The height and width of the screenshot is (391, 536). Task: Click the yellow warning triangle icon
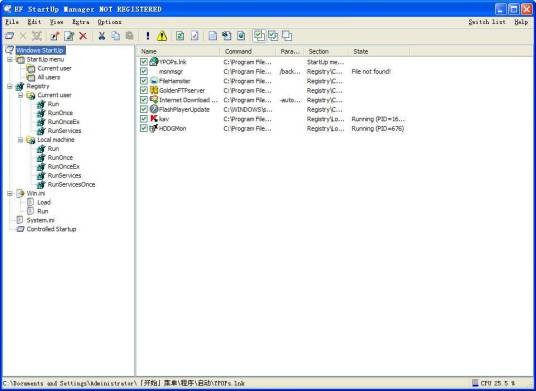click(162, 36)
